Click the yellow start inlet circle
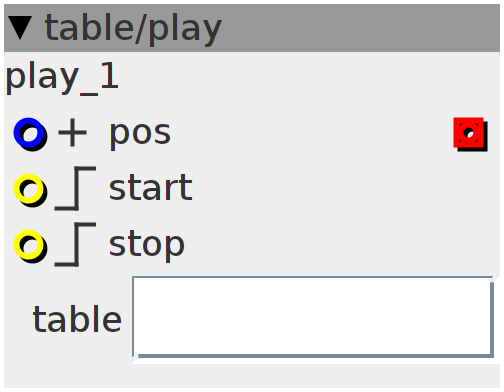The width and height of the screenshot is (504, 392). [30, 189]
